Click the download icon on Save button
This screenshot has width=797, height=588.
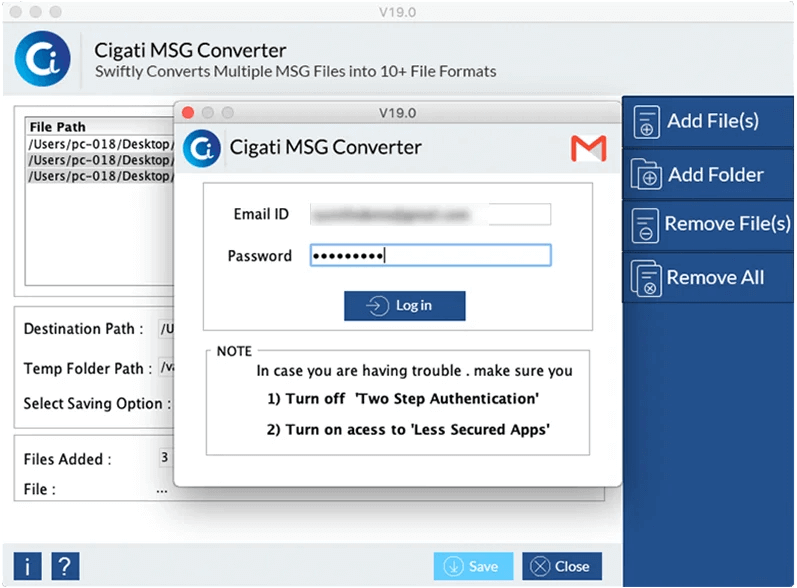453,566
